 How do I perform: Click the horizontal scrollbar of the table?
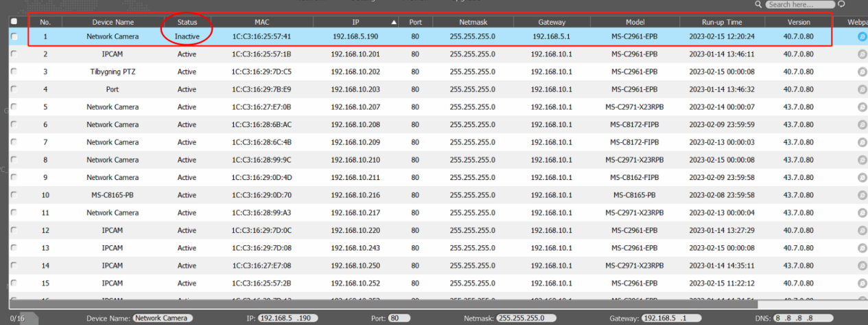[x=384, y=303]
